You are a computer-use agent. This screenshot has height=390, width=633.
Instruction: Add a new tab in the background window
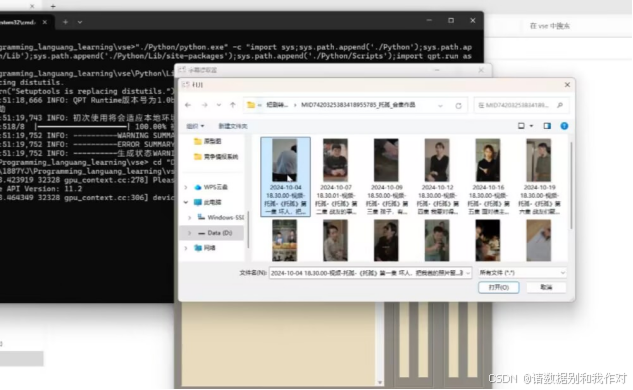[53, 6]
